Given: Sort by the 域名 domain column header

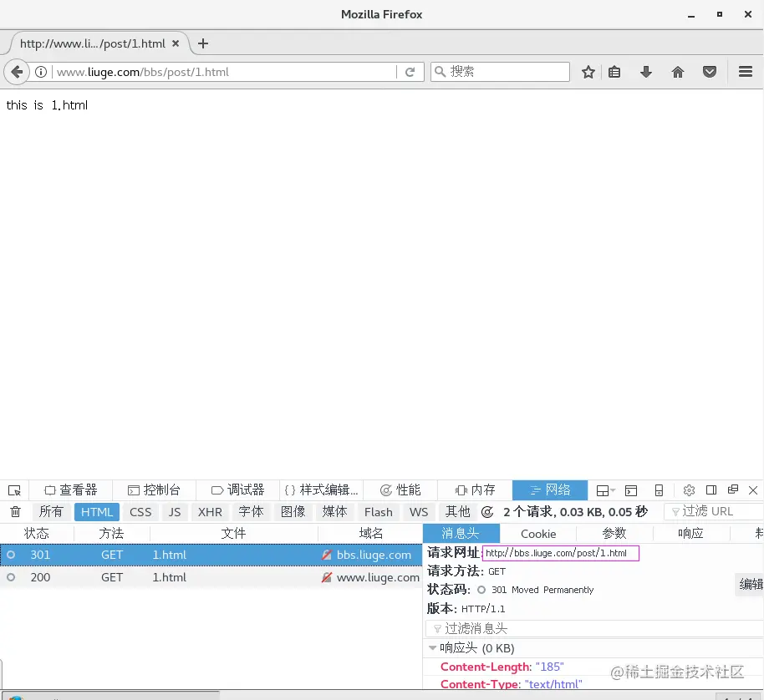Looking at the screenshot, I should (x=371, y=534).
